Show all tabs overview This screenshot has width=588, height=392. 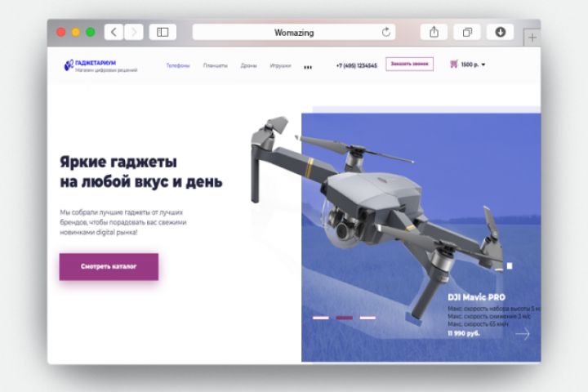click(467, 33)
